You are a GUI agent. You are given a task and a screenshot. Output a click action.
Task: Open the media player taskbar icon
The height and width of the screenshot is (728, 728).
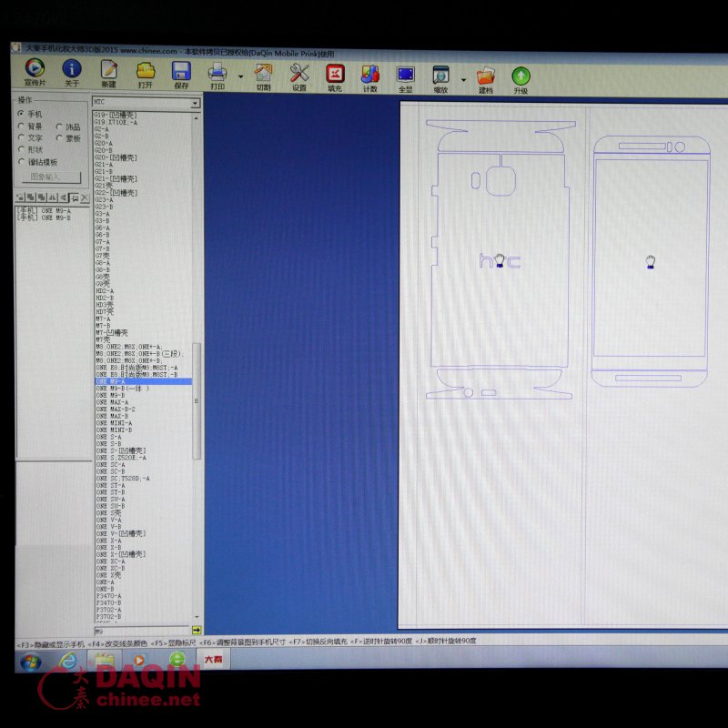click(139, 659)
